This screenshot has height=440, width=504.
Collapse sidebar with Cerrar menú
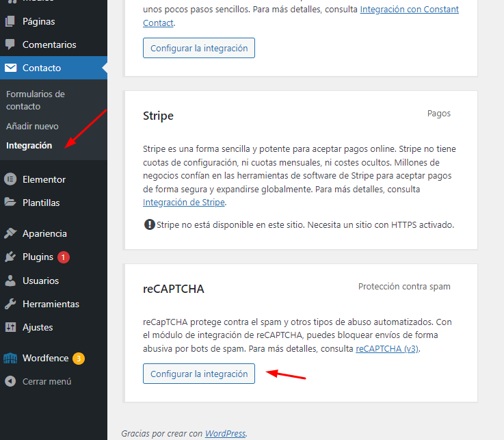click(x=53, y=381)
